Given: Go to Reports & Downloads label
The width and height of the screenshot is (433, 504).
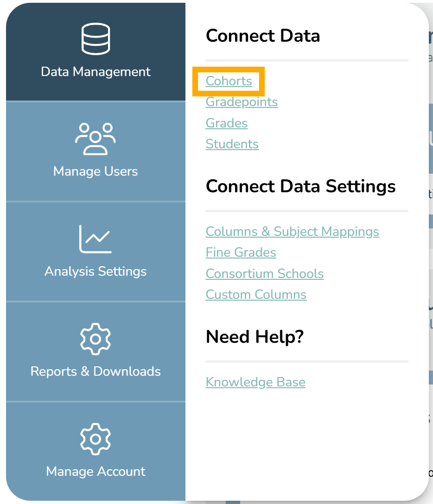Looking at the screenshot, I should [x=96, y=371].
